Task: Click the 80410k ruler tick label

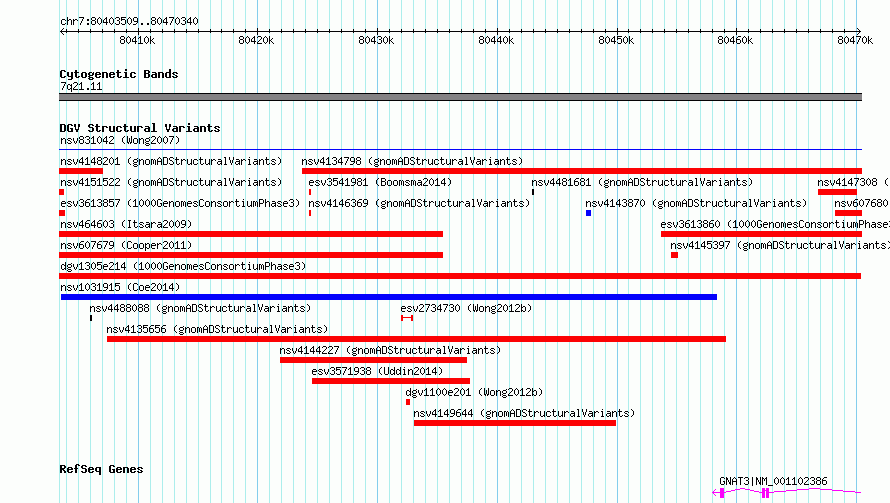Action: 137,40
